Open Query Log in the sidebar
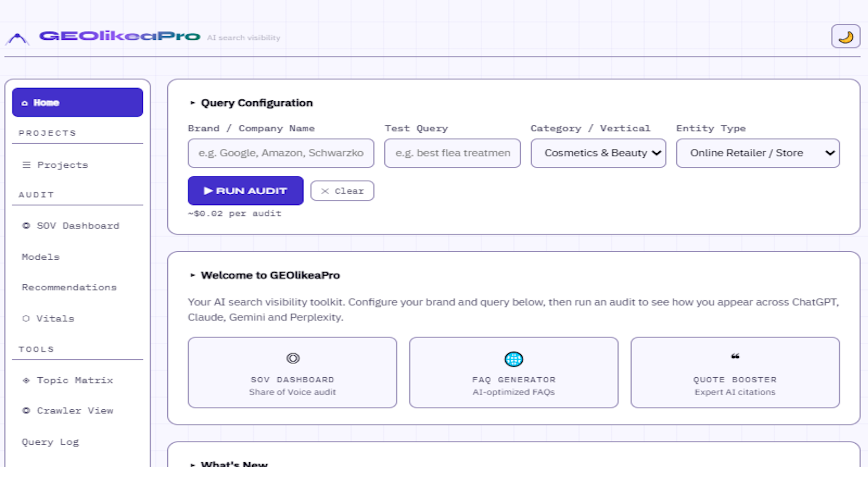 [77, 442]
